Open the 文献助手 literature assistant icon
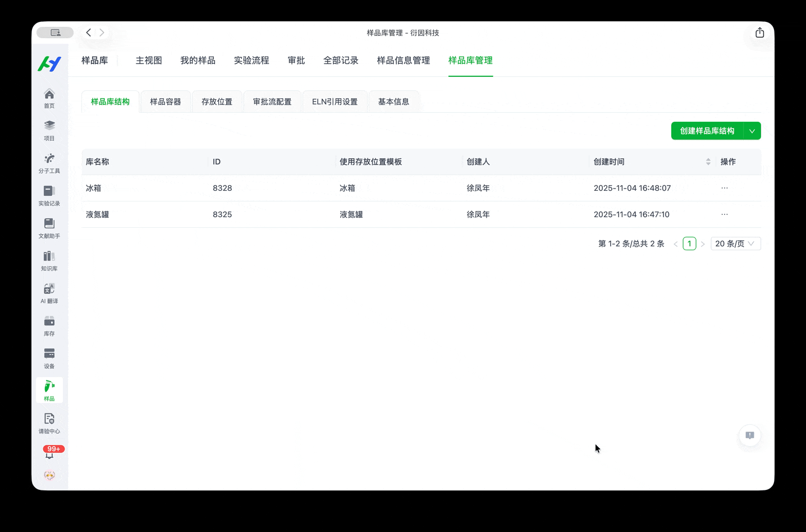The height and width of the screenshot is (532, 806). [49, 227]
